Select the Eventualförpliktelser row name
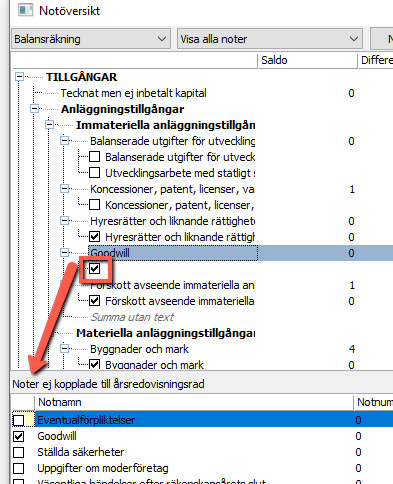 [x=86, y=420]
